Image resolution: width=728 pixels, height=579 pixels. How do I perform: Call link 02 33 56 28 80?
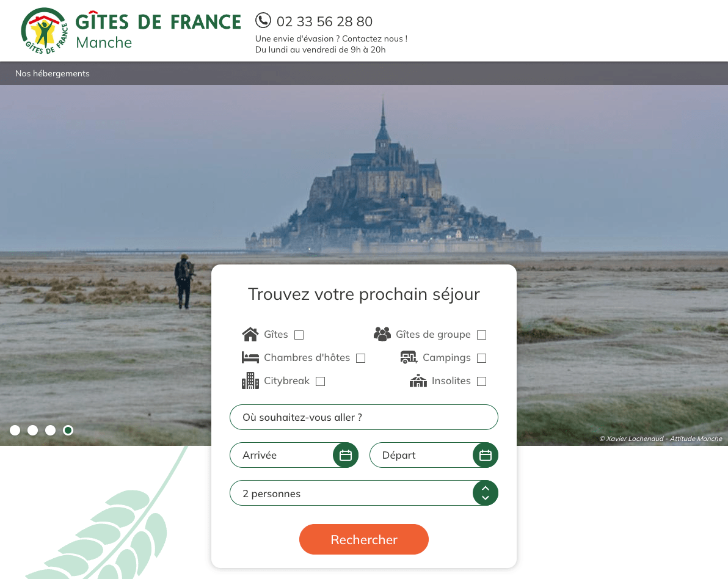pyautogui.click(x=324, y=21)
